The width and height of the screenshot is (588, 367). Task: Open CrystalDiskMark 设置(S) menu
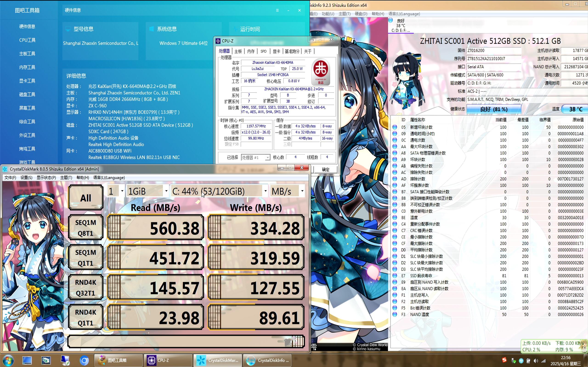26,178
